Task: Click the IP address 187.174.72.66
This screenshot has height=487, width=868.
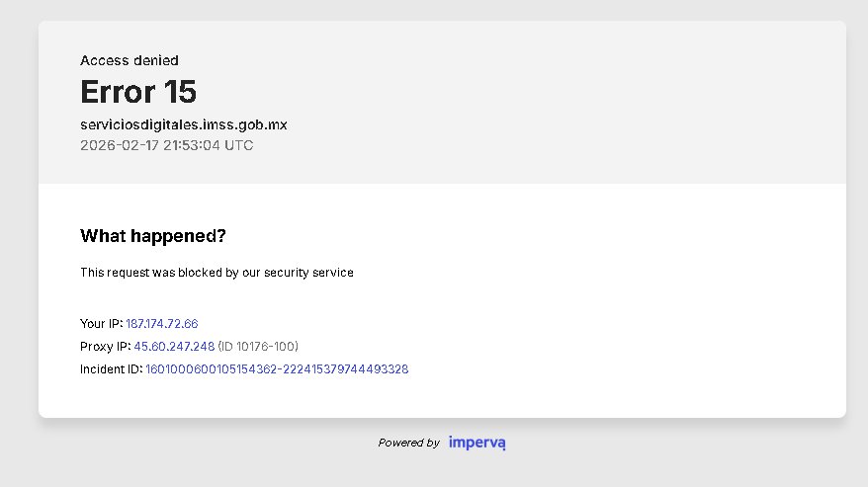Action: click(x=162, y=324)
